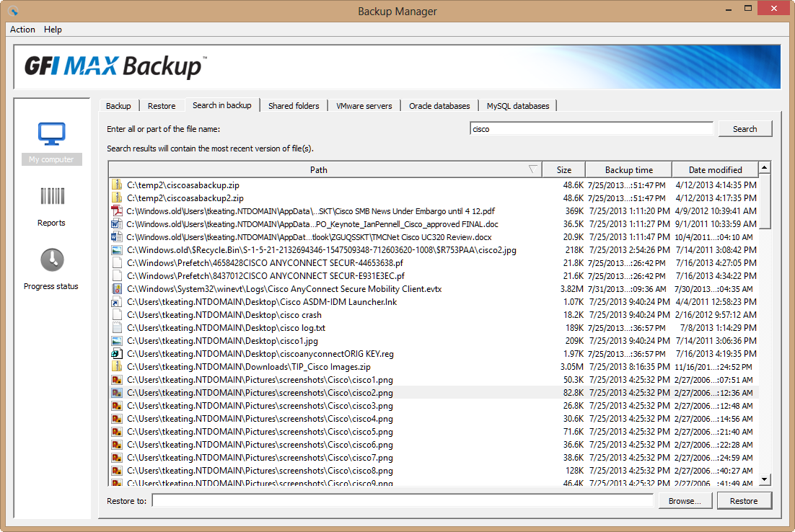
Task: Click the Progress status clock icon
Action: click(52, 260)
